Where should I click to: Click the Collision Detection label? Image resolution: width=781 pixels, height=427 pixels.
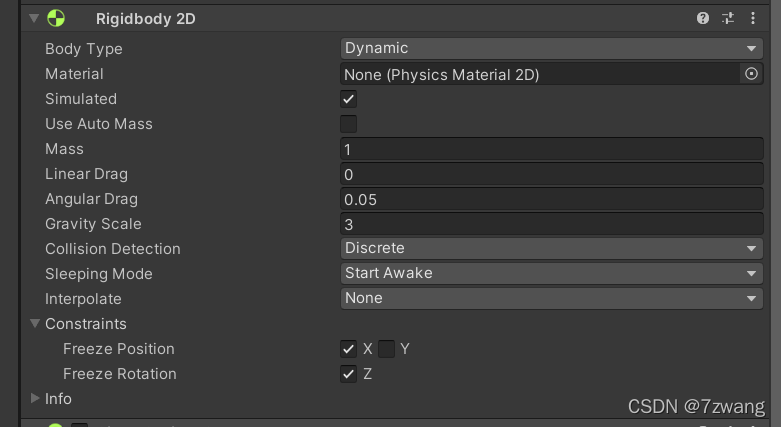(x=113, y=249)
